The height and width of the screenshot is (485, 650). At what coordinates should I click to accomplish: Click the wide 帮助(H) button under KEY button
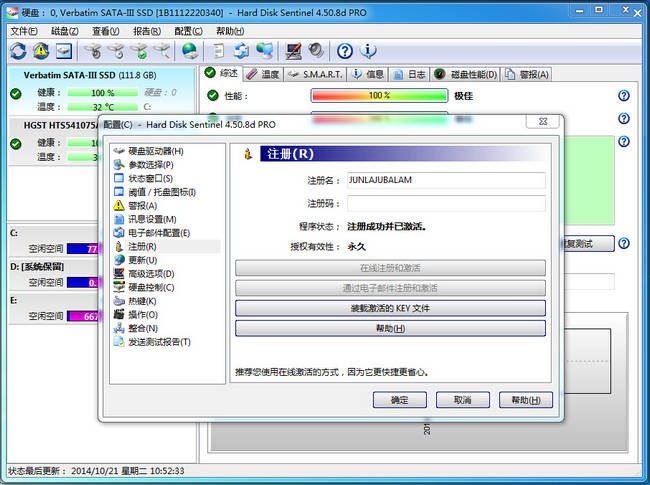(x=390, y=328)
